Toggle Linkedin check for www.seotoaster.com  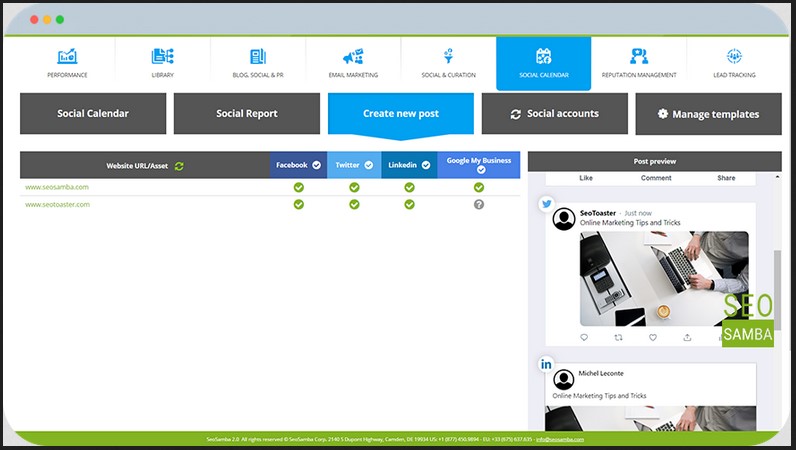409,205
